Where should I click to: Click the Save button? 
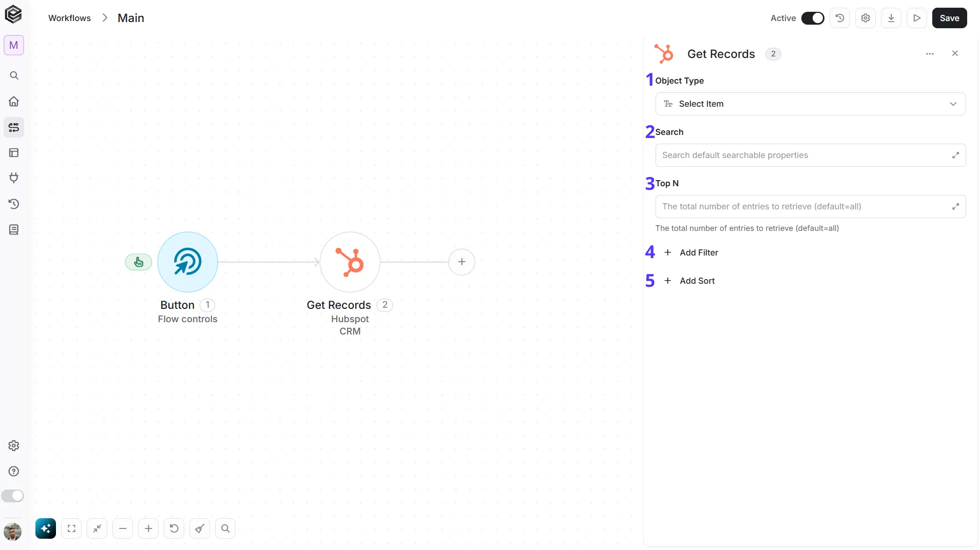click(949, 18)
